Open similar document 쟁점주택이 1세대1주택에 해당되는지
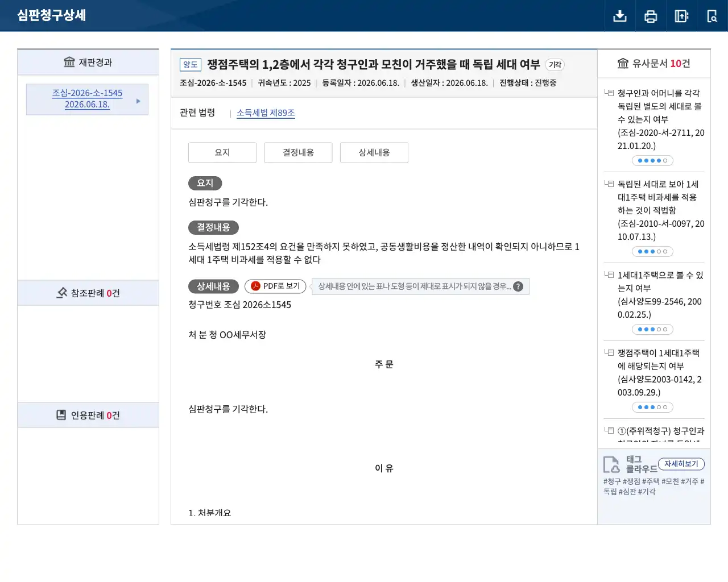This screenshot has width=728, height=582. [x=661, y=372]
